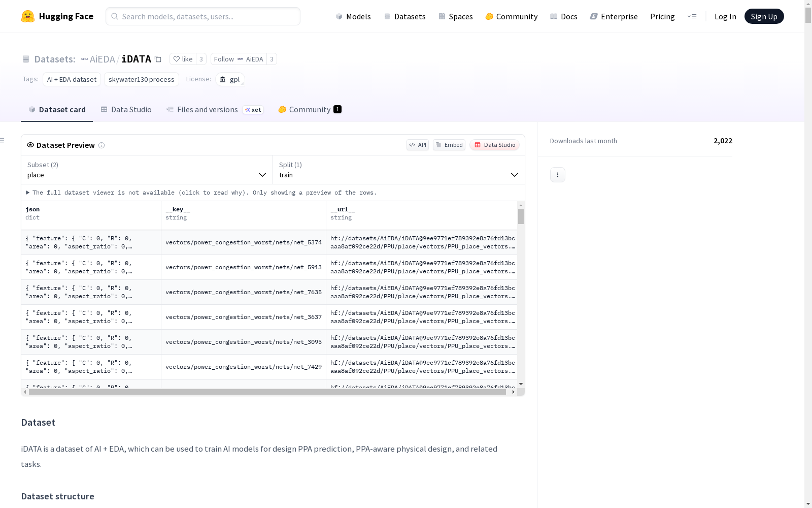Open Data Studio from preview header
Screen dimensions: 812x508
pos(495,145)
